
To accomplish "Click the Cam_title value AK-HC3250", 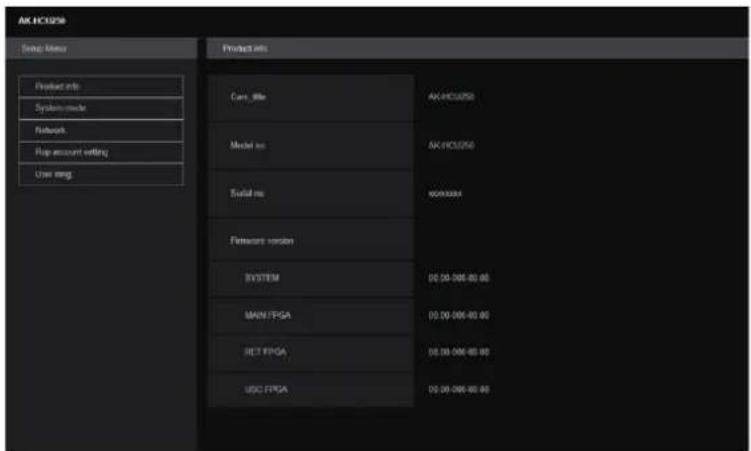I will click(x=451, y=97).
